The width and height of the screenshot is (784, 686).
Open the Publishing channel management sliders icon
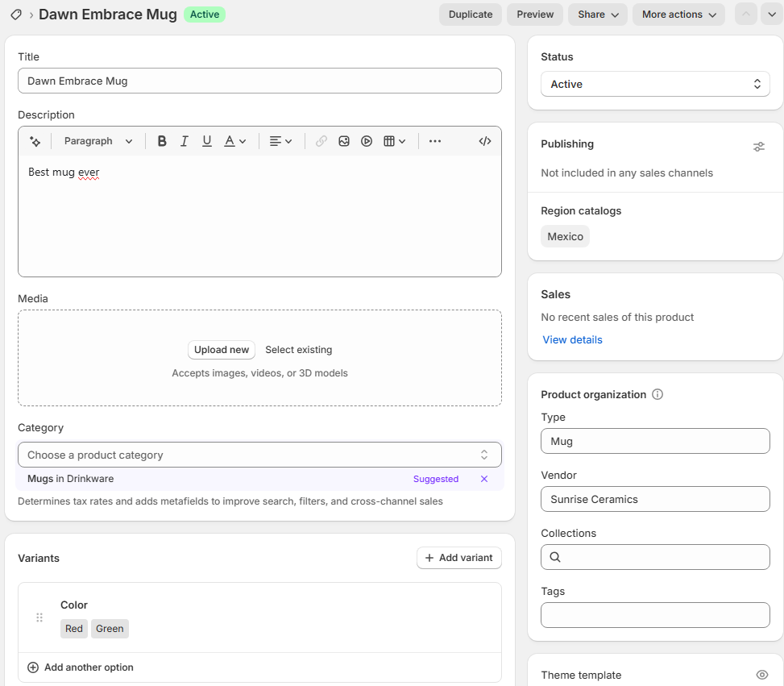tap(758, 146)
